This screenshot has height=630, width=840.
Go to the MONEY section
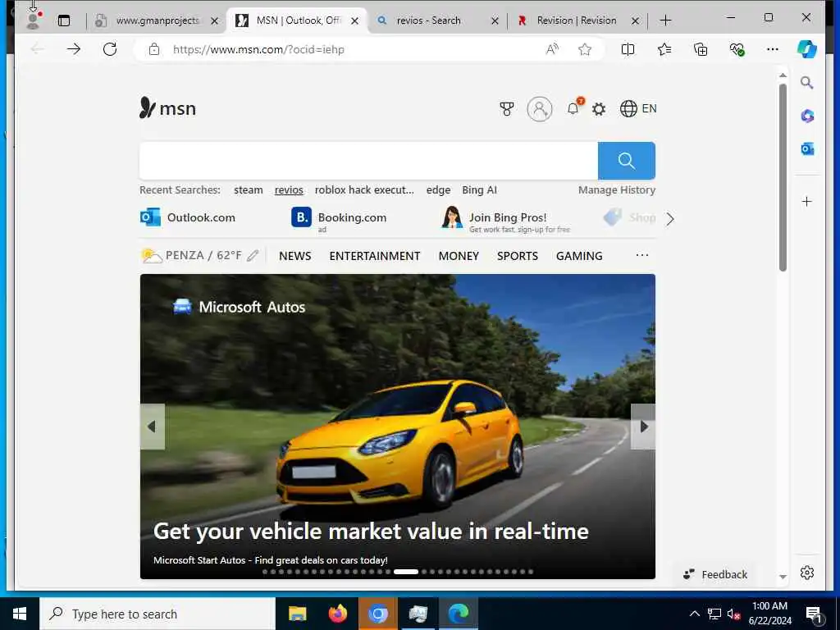(x=459, y=256)
